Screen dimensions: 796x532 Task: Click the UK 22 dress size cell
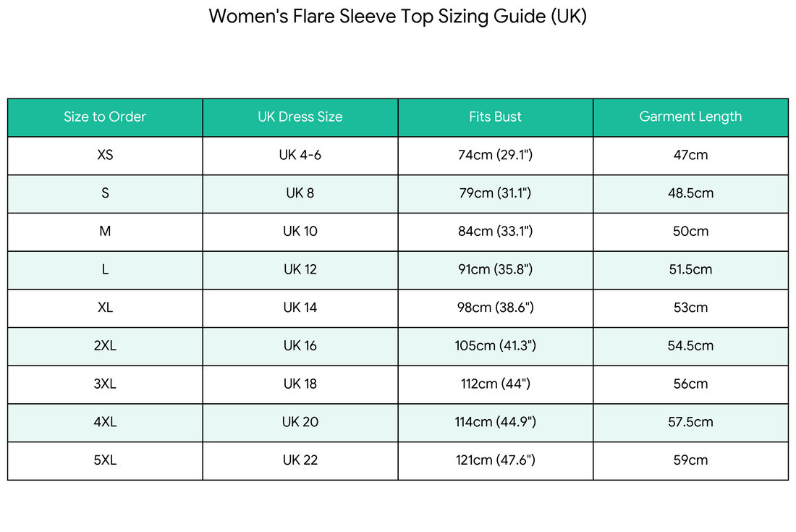pyautogui.click(x=300, y=460)
